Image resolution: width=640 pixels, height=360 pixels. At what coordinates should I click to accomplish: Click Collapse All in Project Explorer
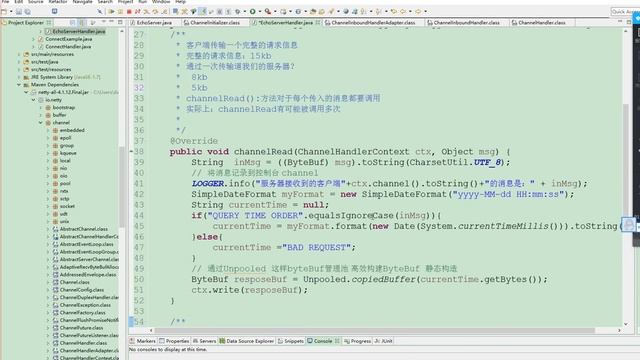73,23
